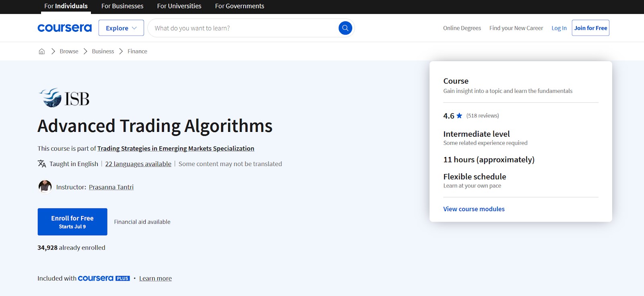Show the 22 languages available list

tap(138, 164)
